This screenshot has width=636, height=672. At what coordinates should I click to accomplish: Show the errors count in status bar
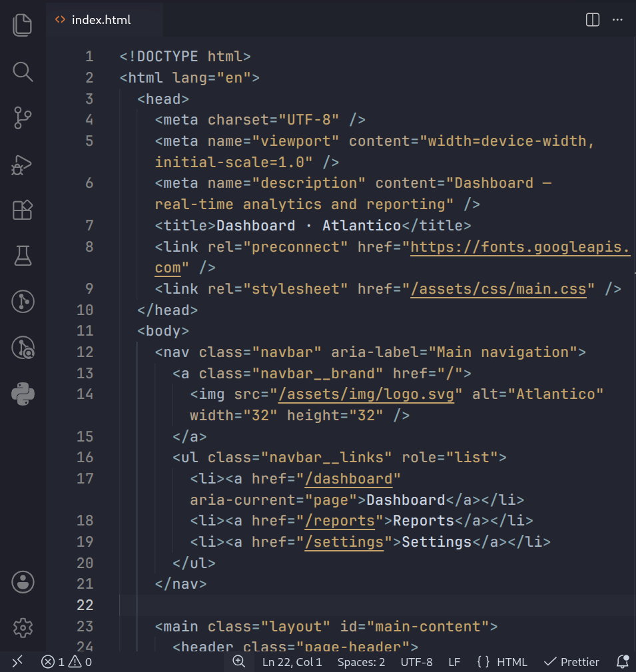click(53, 662)
